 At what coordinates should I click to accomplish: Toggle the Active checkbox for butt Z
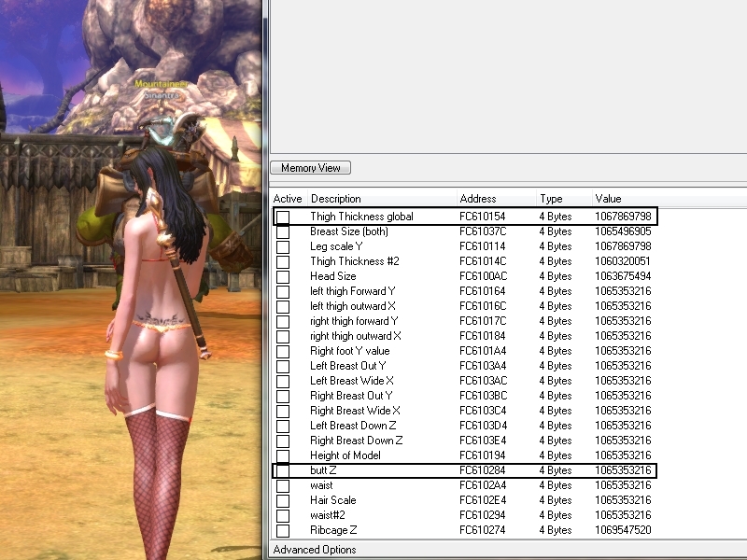(283, 470)
